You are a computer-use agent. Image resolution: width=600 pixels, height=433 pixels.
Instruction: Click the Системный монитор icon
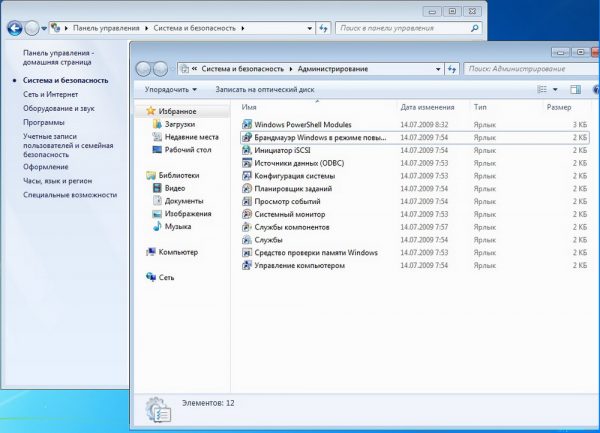(x=247, y=214)
